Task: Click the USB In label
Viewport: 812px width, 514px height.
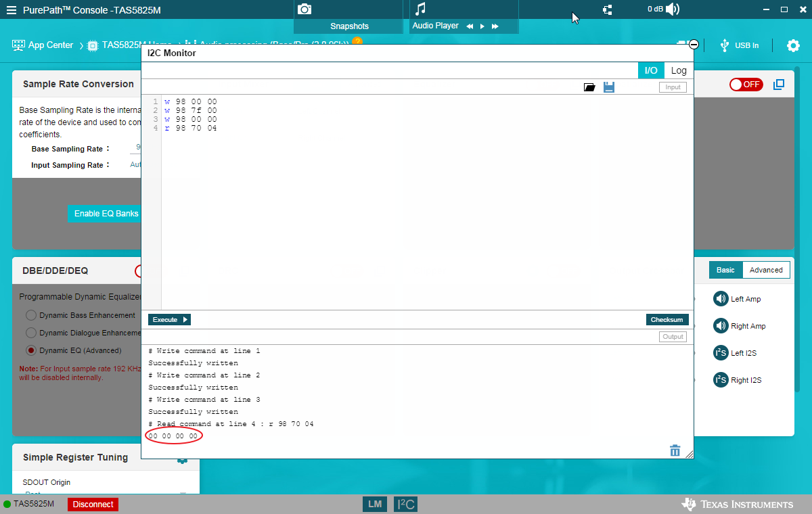Action: [747, 45]
